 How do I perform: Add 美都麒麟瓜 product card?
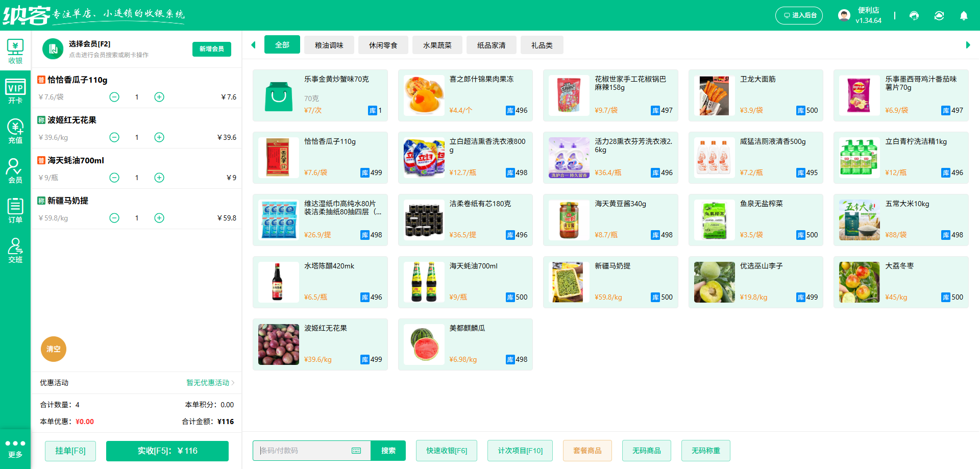tap(465, 344)
